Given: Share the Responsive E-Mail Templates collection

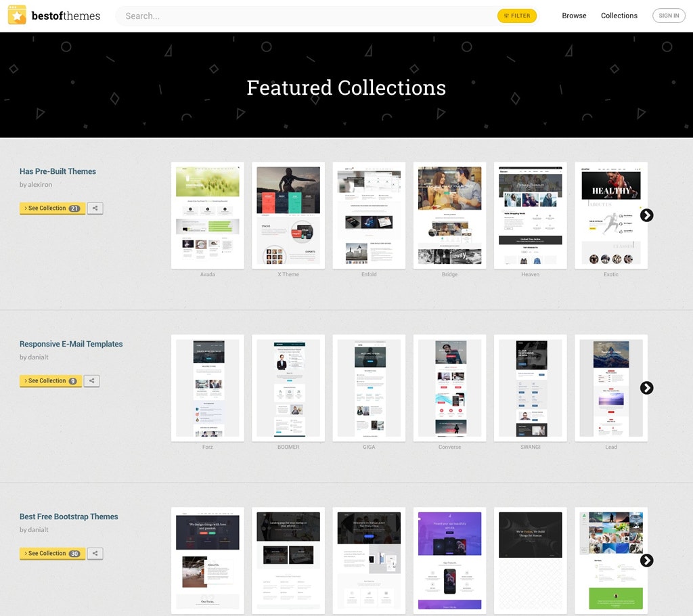Looking at the screenshot, I should [x=91, y=380].
